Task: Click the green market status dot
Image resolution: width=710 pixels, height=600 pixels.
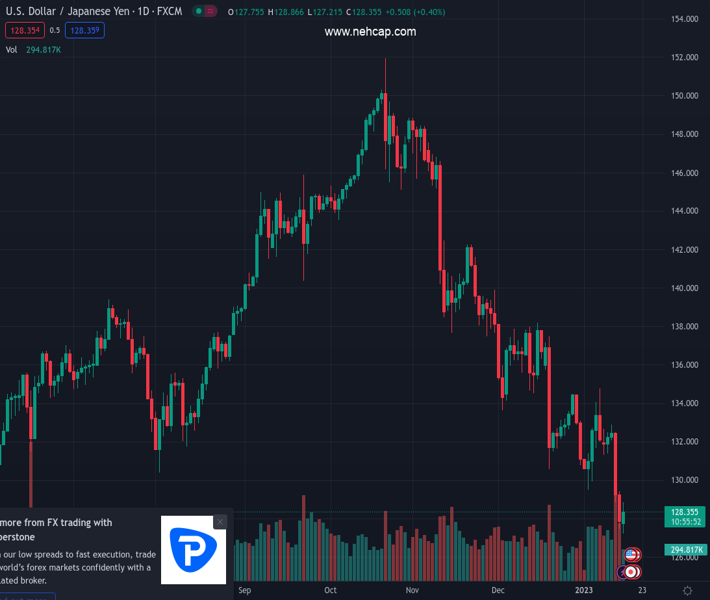Action: click(x=199, y=12)
